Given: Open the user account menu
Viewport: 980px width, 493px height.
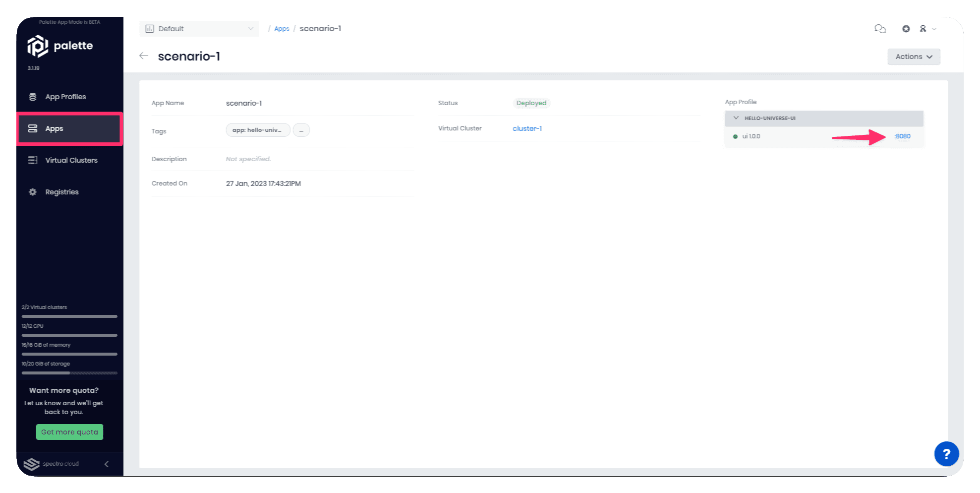Looking at the screenshot, I should (x=927, y=29).
